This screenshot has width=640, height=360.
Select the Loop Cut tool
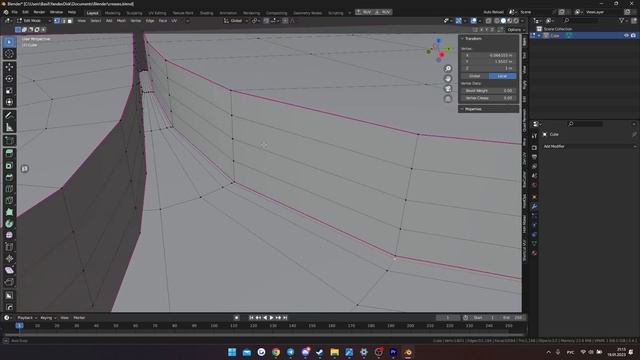point(9,189)
